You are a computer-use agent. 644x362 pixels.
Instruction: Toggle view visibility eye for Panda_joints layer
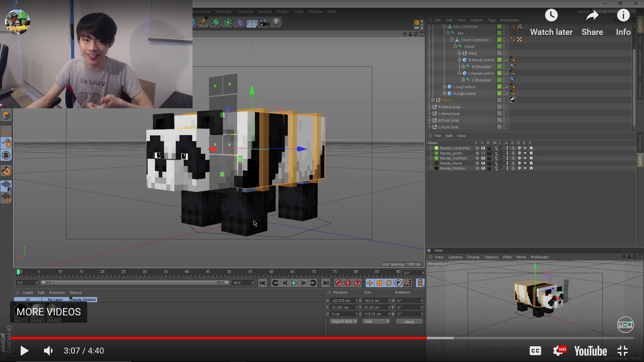click(483, 153)
